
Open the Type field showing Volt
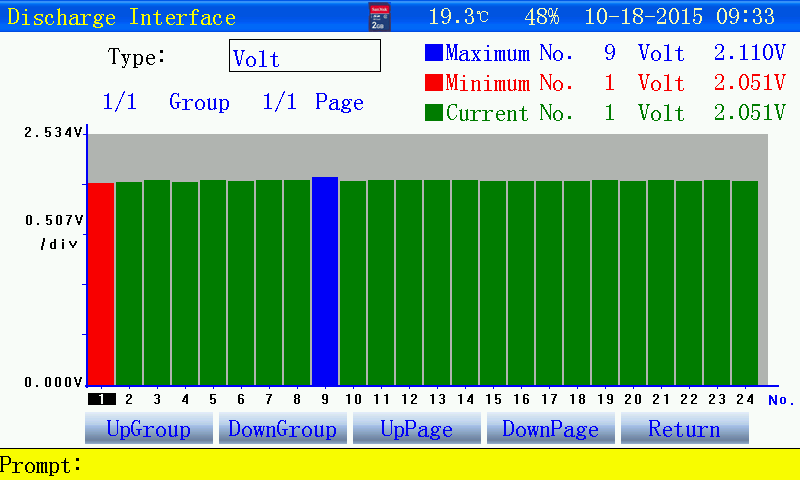pyautogui.click(x=305, y=56)
